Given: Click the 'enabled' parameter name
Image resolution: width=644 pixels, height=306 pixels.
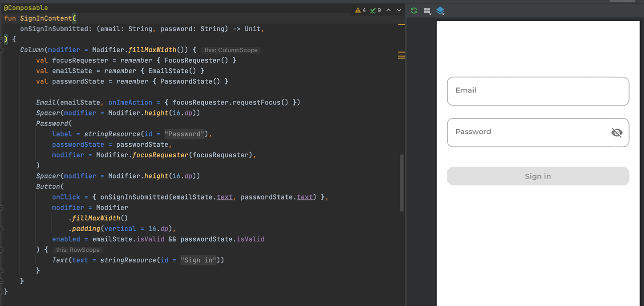Looking at the screenshot, I should click(x=66, y=239).
